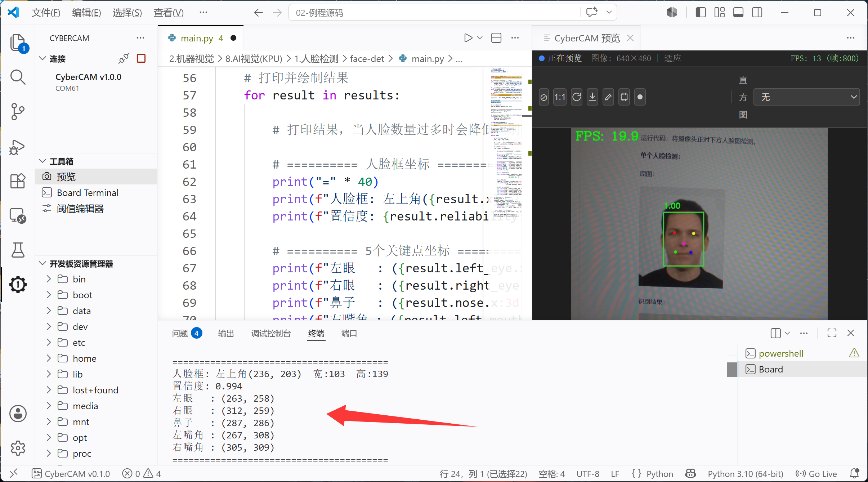Open Copilot chat icon in title bar
This screenshot has height=482, width=868.
click(x=592, y=13)
